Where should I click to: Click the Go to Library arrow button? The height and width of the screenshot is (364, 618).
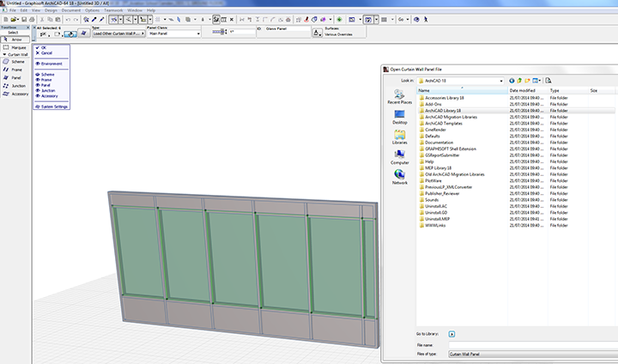tap(452, 333)
